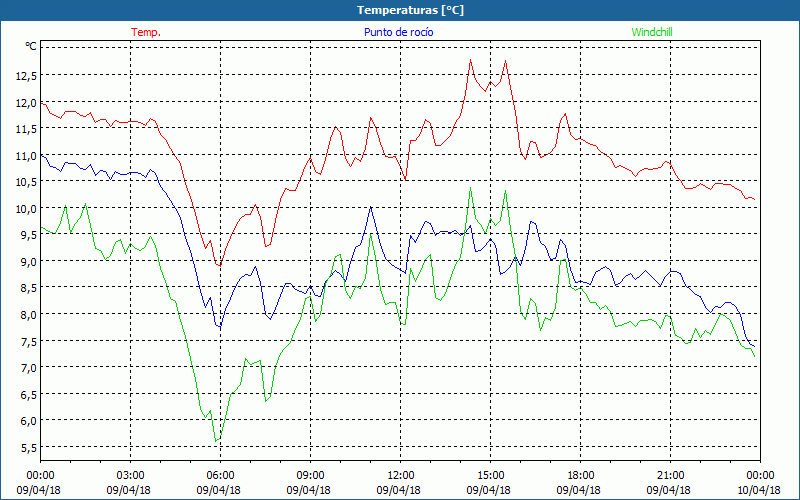Click the 15:00 time axis label
The image size is (800, 500).
pos(490,476)
